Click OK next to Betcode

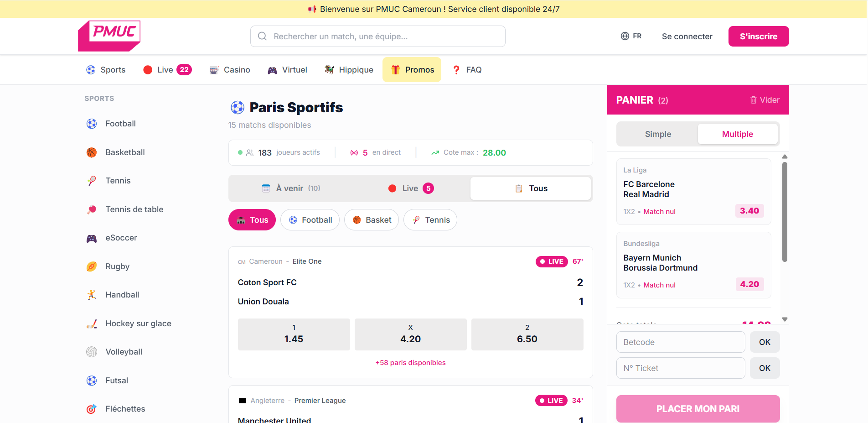[765, 342]
